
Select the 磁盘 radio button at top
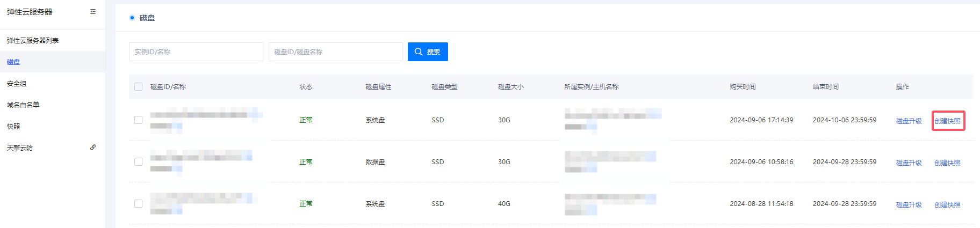(x=132, y=18)
